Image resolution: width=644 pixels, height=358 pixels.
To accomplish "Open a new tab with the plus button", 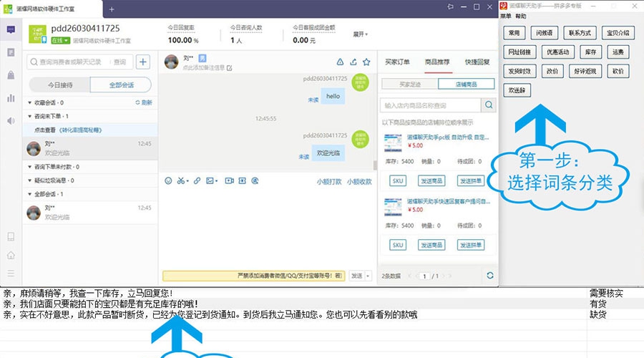I will [x=112, y=9].
